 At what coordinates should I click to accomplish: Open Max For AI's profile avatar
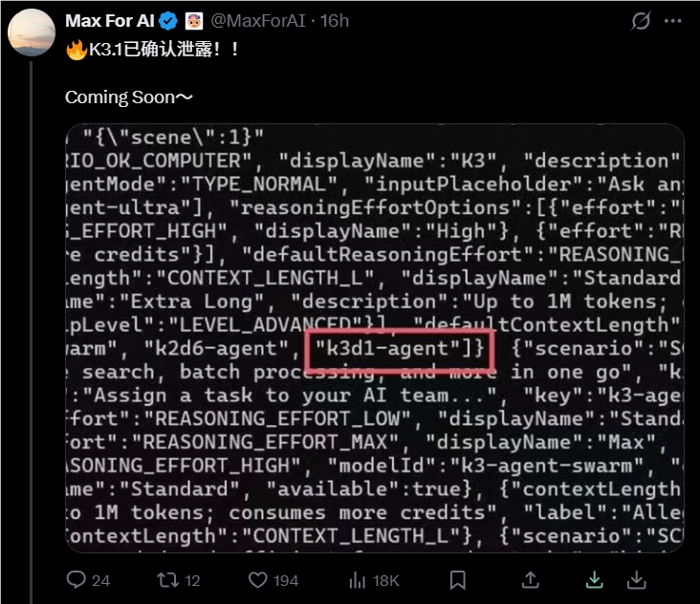pyautogui.click(x=32, y=32)
